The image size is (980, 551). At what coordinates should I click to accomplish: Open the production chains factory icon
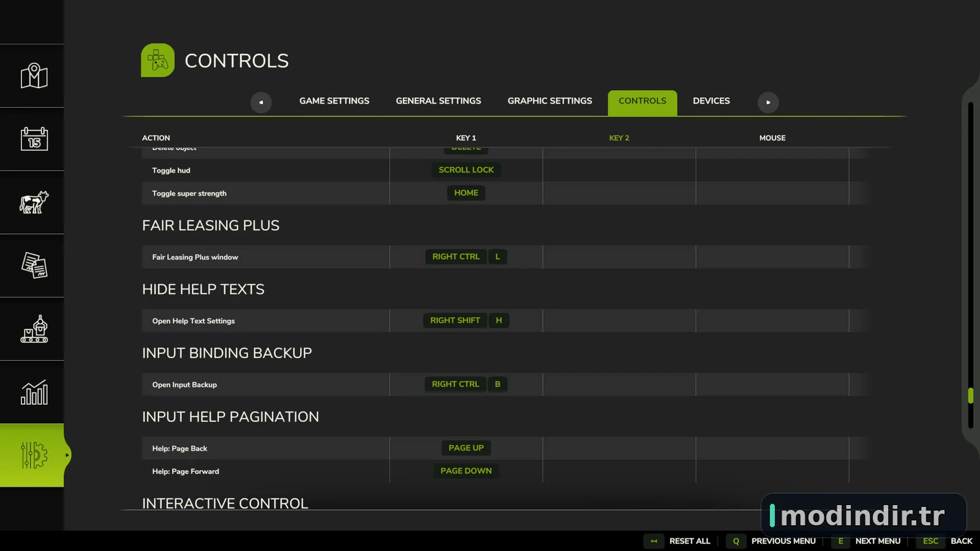point(34,329)
